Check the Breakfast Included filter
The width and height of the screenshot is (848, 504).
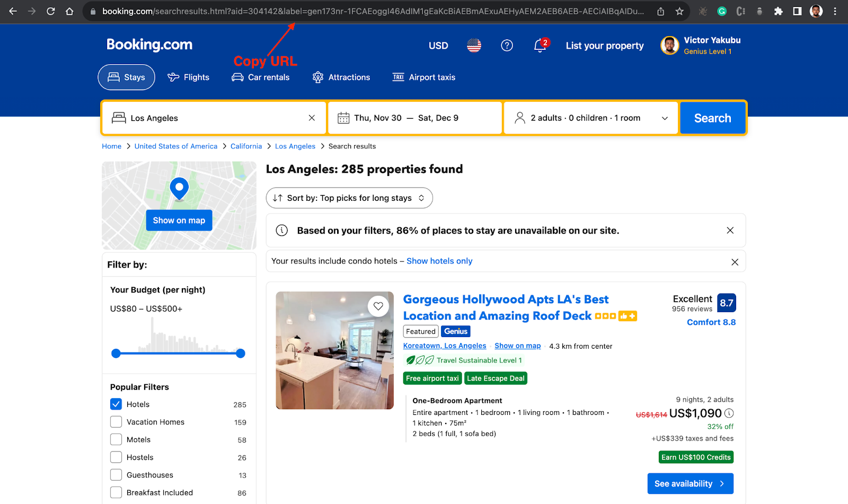[x=116, y=492]
